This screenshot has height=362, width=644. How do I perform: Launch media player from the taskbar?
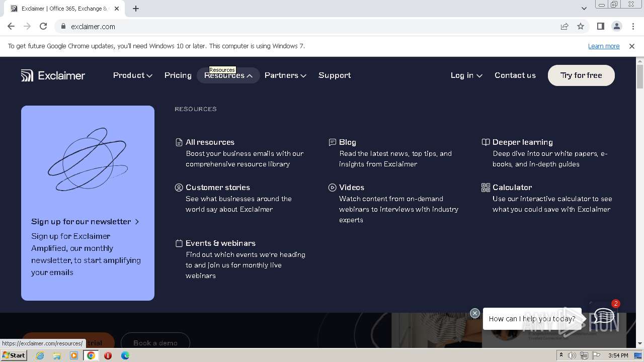coord(74,355)
